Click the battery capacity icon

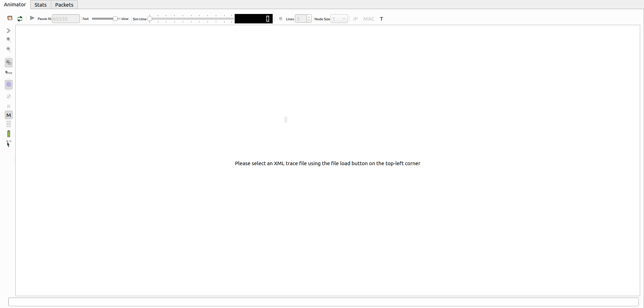tap(9, 134)
